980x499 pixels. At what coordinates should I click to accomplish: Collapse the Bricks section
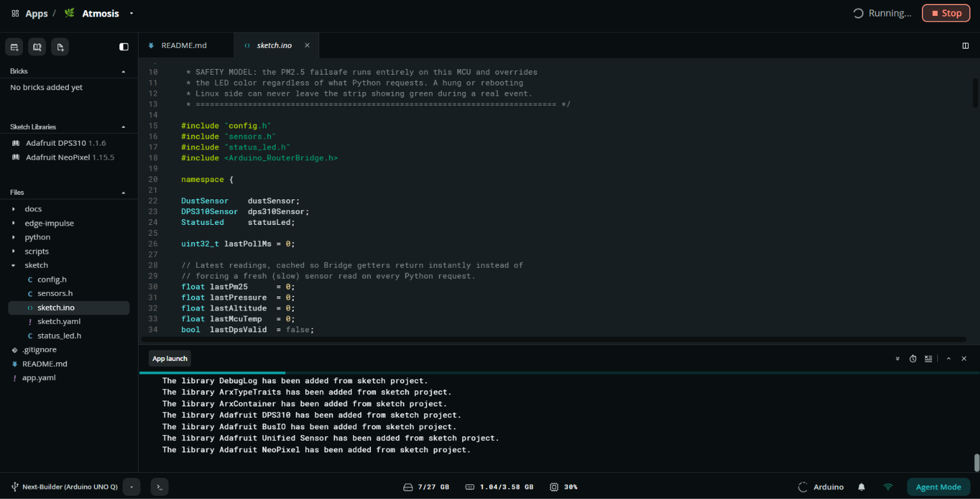[123, 71]
